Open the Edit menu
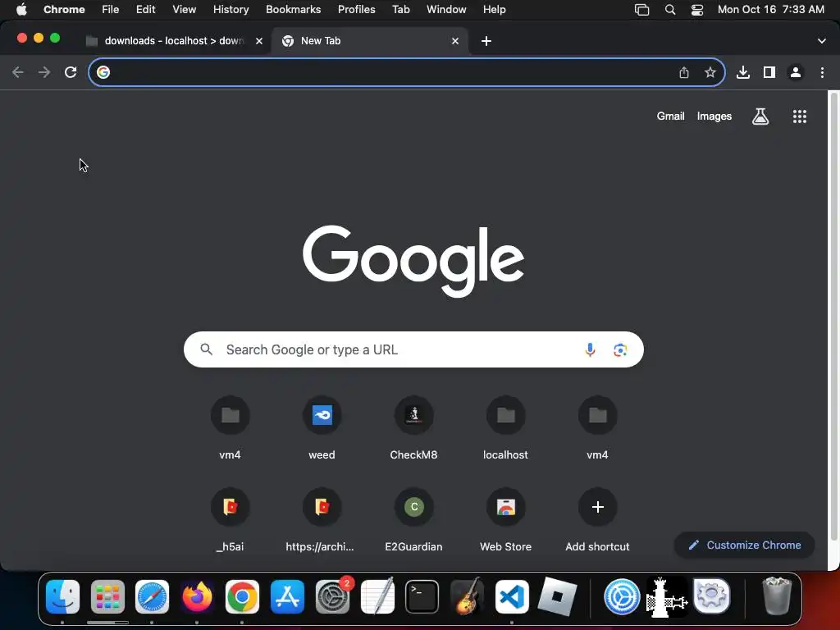This screenshot has height=630, width=840. point(146,10)
